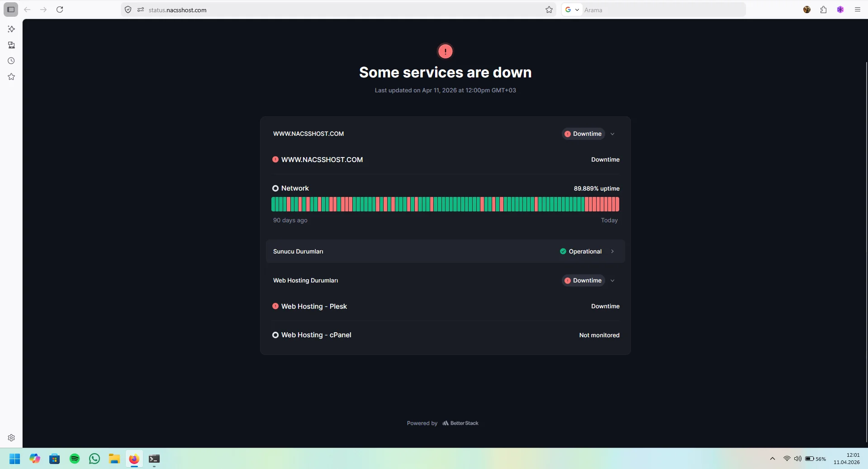Select the Web Hosting - Plesk monitor
Image resolution: width=868 pixels, height=469 pixels.
[314, 306]
